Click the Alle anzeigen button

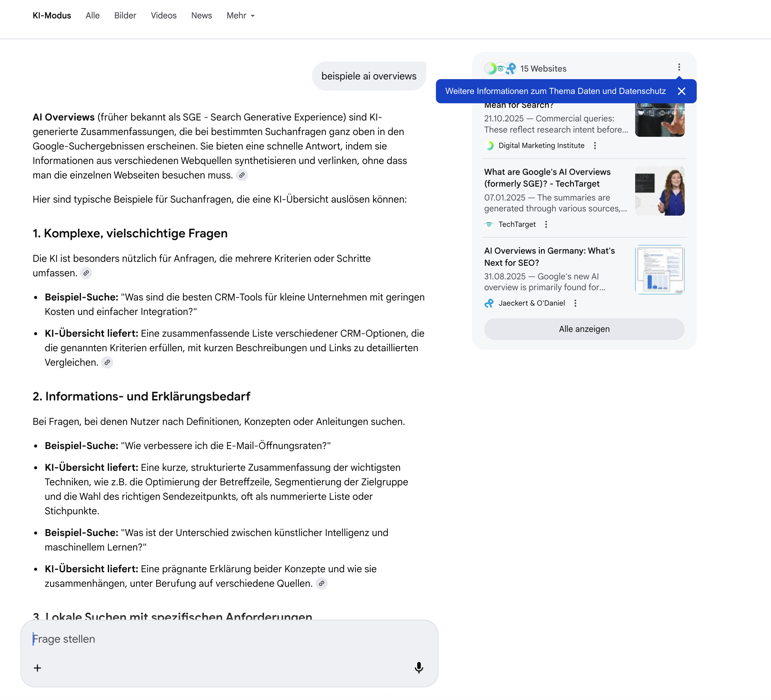click(x=584, y=329)
